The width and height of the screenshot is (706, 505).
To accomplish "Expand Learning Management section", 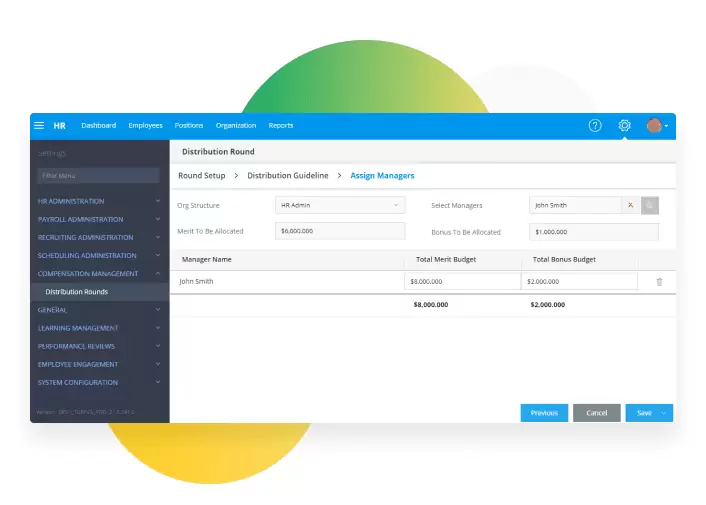I will [99, 328].
